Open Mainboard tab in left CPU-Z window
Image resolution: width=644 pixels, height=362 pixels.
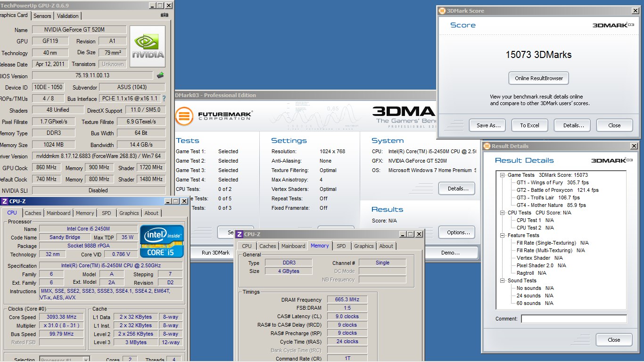(x=58, y=213)
